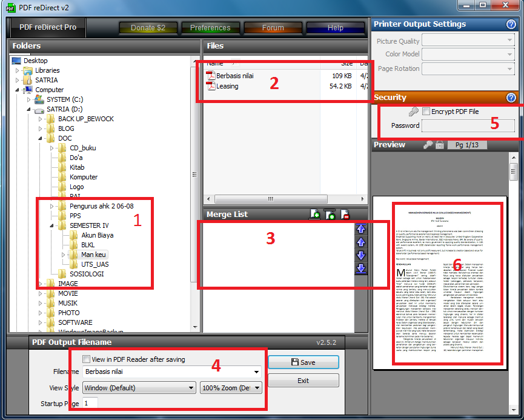
Task: Move merge item to bottom with last arrow
Action: (361, 268)
